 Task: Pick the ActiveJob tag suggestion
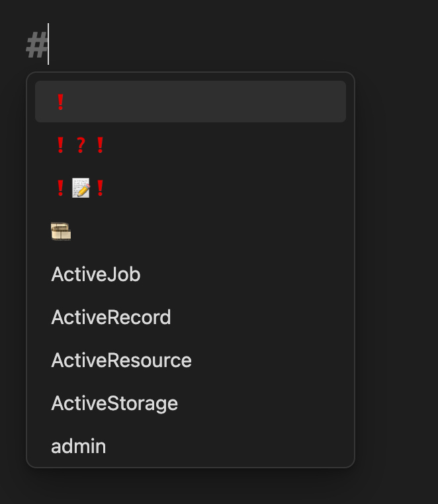(x=96, y=274)
